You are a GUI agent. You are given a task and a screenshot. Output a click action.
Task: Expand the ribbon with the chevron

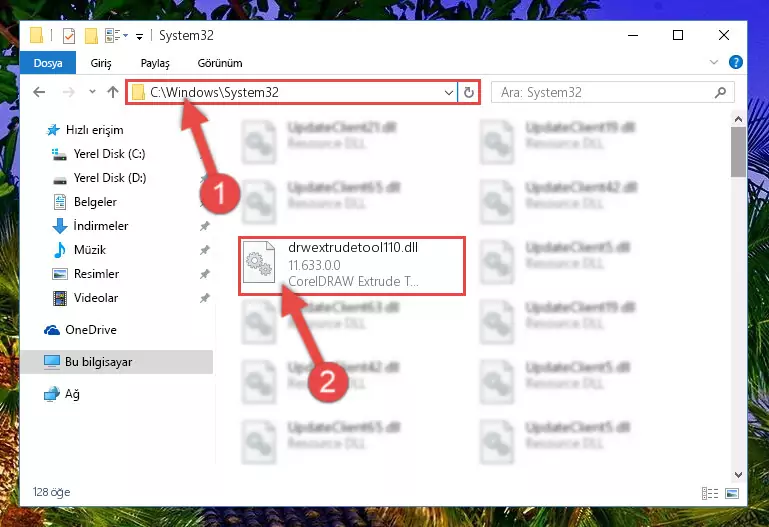point(714,62)
